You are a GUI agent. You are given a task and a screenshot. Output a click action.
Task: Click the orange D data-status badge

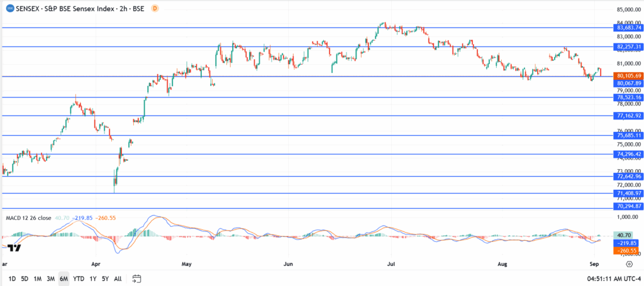(x=155, y=8)
